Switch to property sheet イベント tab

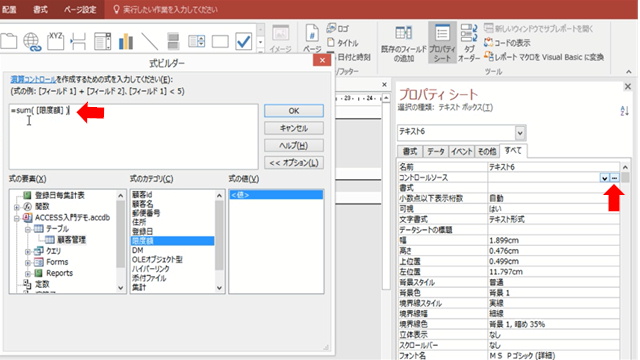click(462, 151)
